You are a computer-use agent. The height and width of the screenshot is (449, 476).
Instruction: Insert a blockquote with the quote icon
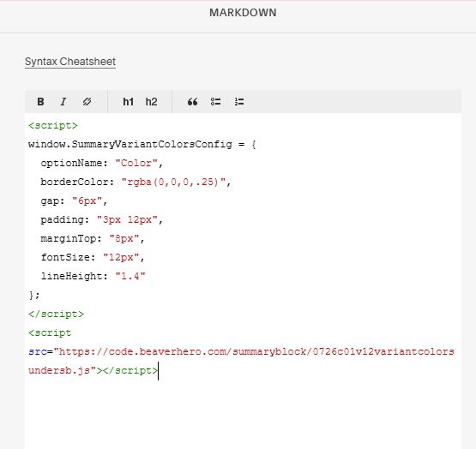coord(192,102)
